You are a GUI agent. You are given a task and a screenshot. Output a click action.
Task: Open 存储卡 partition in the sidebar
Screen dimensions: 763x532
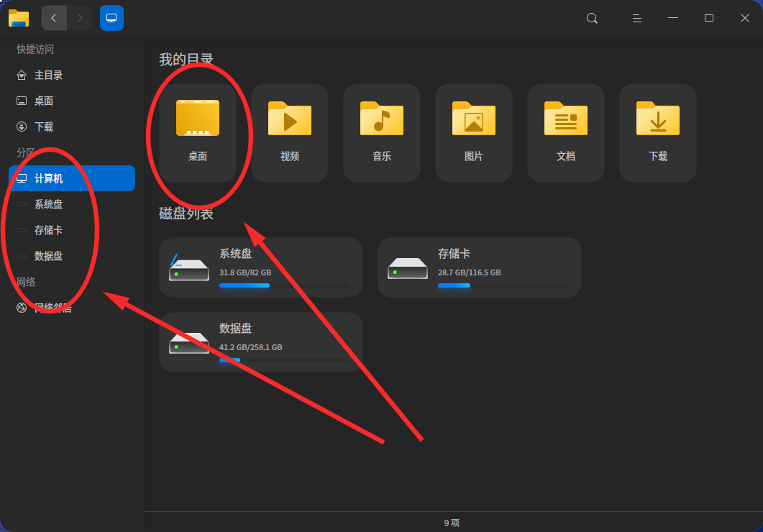click(x=71, y=230)
